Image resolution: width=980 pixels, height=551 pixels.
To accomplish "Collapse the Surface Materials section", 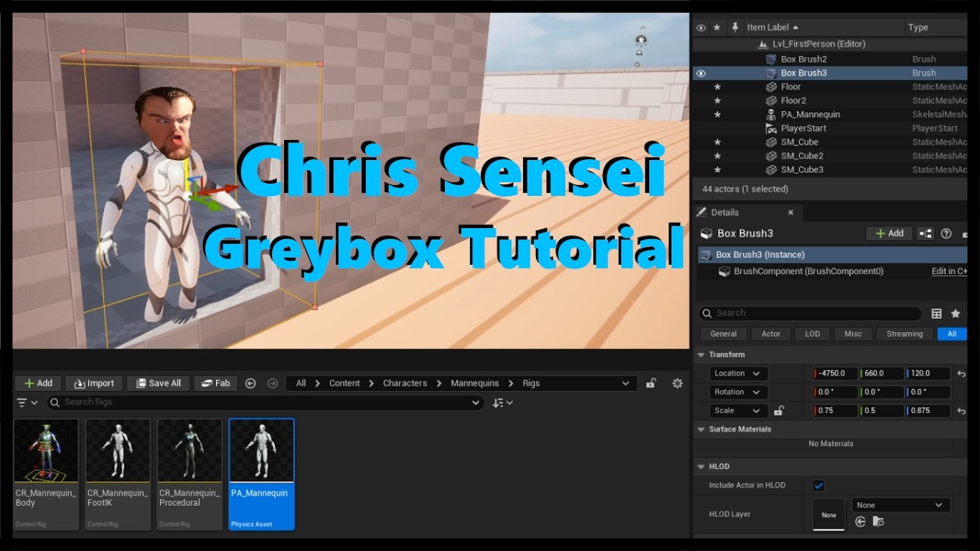I will (701, 429).
